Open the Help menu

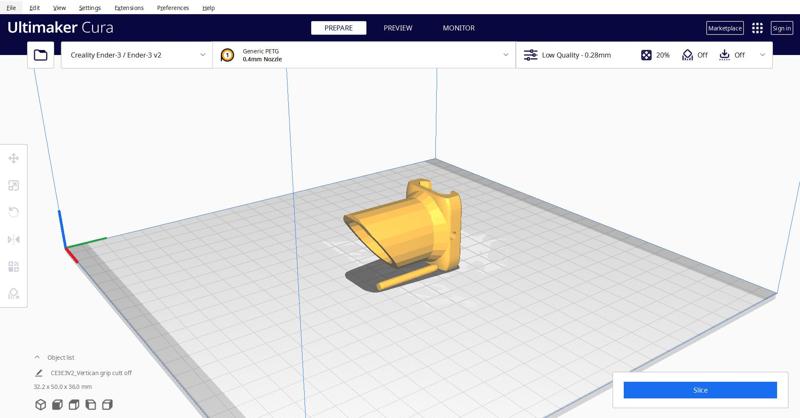[x=208, y=8]
